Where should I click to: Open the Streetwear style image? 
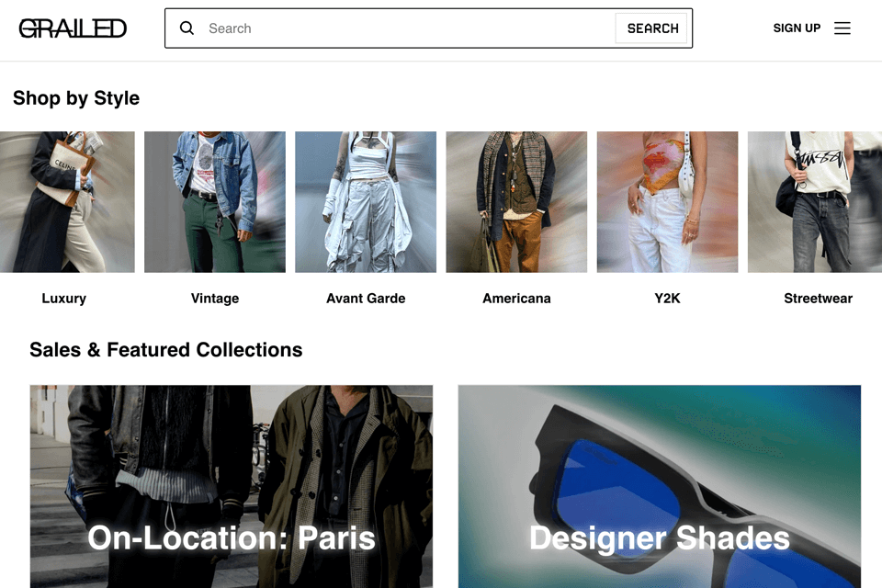[815, 202]
